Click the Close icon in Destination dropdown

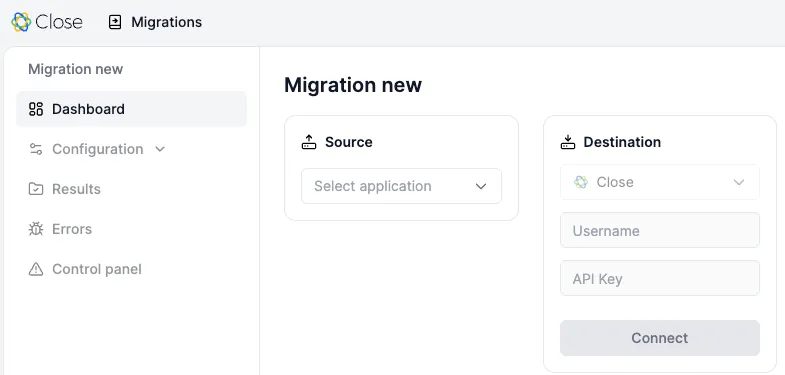[x=581, y=182]
